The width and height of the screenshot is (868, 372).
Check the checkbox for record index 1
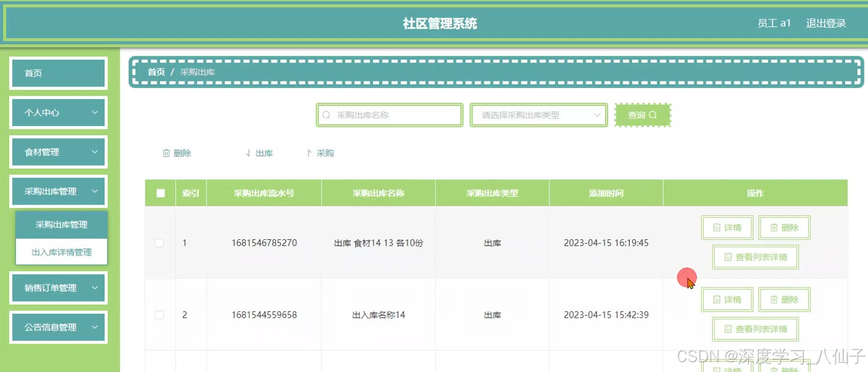pyautogui.click(x=160, y=242)
